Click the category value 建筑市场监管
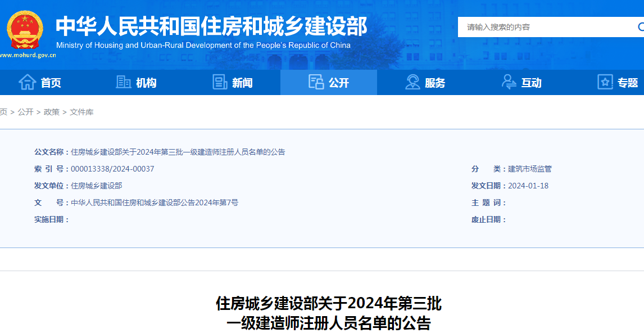 coord(530,169)
